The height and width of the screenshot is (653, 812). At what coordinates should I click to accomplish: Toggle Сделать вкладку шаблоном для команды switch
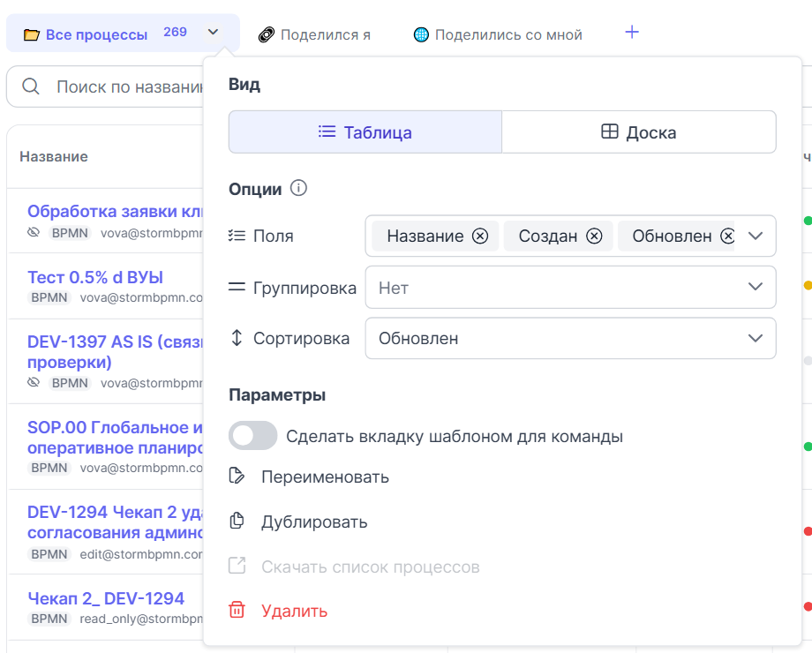pos(252,436)
